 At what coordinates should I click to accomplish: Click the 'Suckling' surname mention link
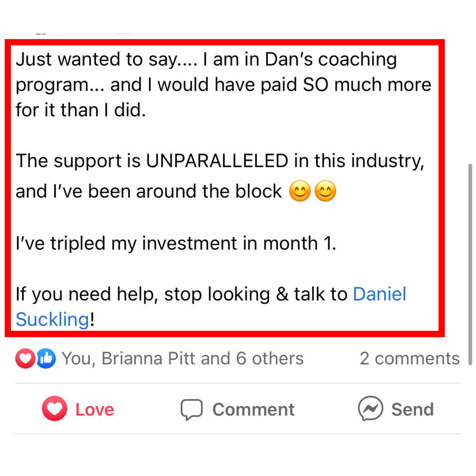(x=52, y=320)
